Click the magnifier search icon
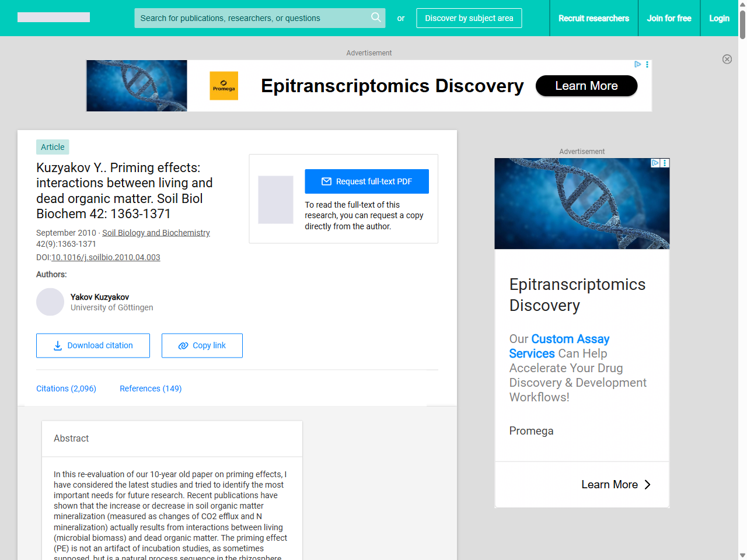 pos(376,17)
